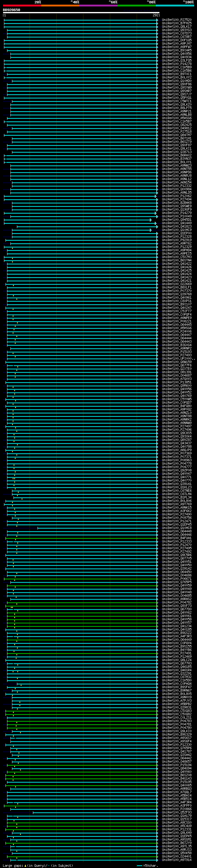Select the UniRef100_Q40934 row label
This screenshot has height=868, width=197.
(177, 57)
